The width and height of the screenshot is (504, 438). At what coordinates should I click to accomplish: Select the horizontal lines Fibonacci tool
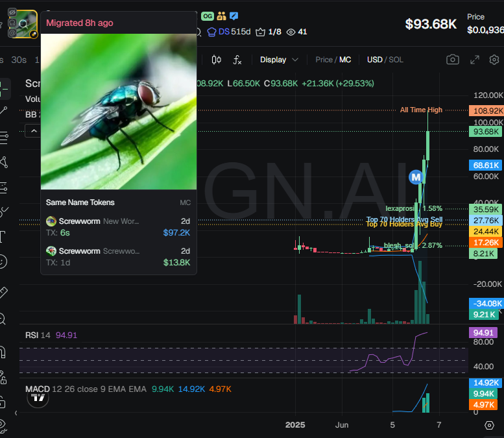pos(4,138)
